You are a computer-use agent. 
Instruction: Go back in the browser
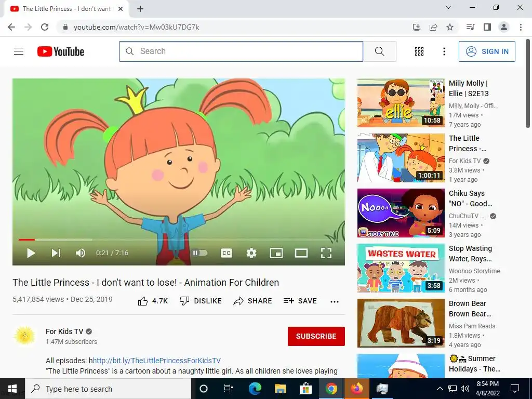[x=11, y=27]
